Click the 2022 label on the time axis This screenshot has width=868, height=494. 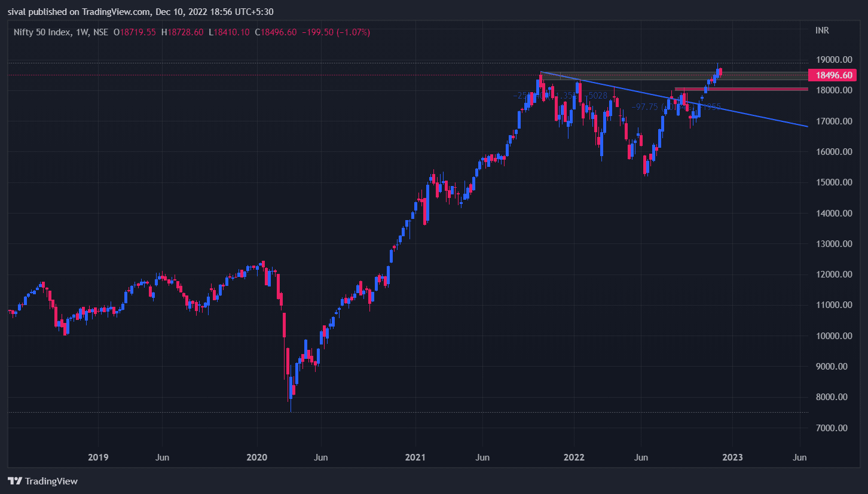[x=574, y=458]
